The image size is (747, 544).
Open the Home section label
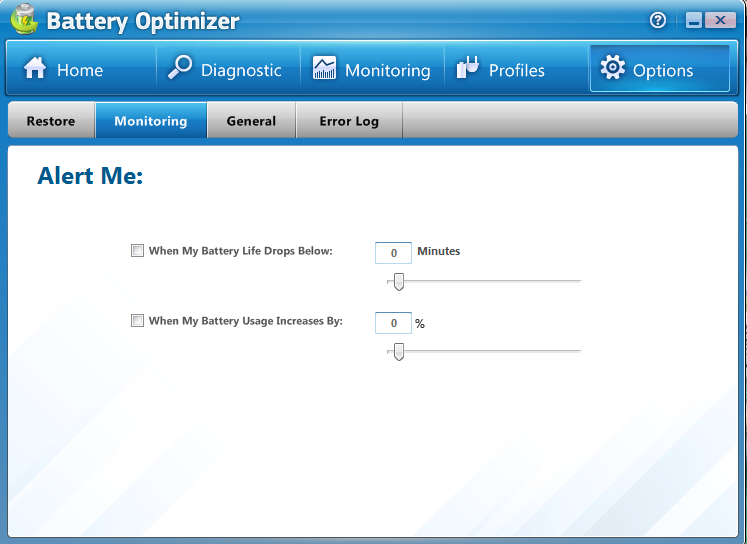coord(80,71)
